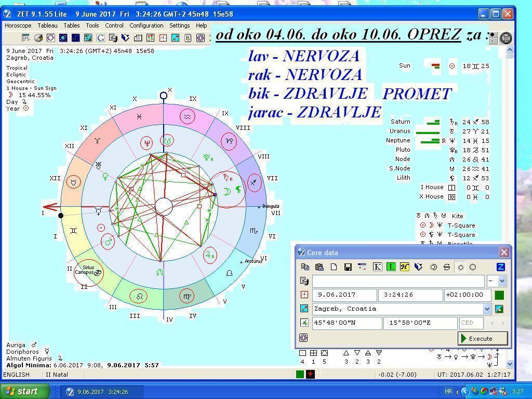Click the new blank document icon in Core data
The image size is (532, 399).
point(334,267)
